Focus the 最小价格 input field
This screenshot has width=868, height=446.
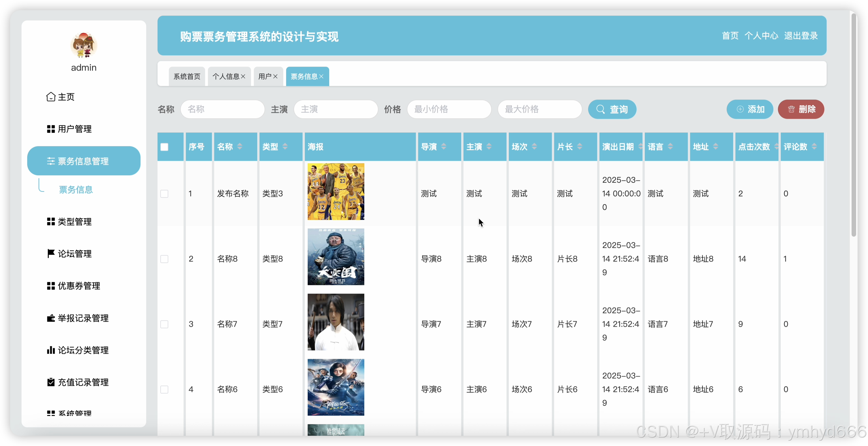click(x=449, y=109)
